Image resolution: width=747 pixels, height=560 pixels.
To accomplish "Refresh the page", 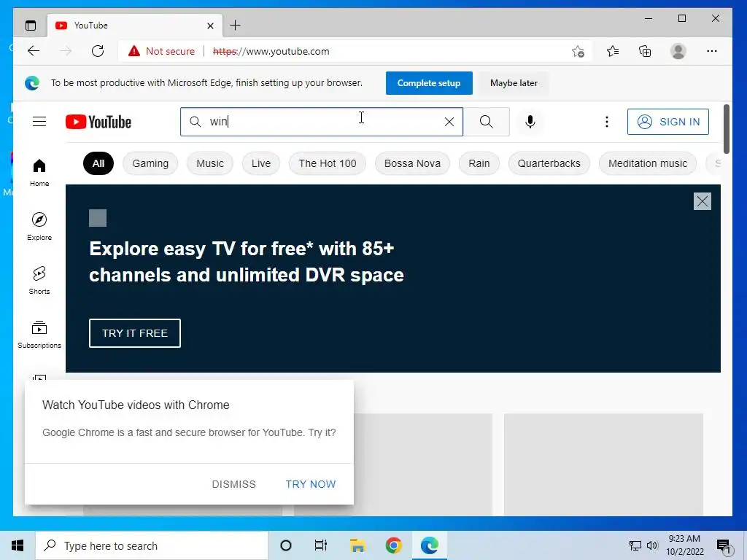I will 98,51.
